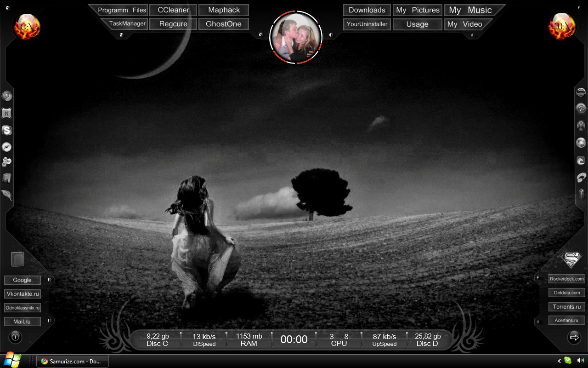Click the CPU usage readout
This screenshot has height=368, width=588.
click(339, 339)
